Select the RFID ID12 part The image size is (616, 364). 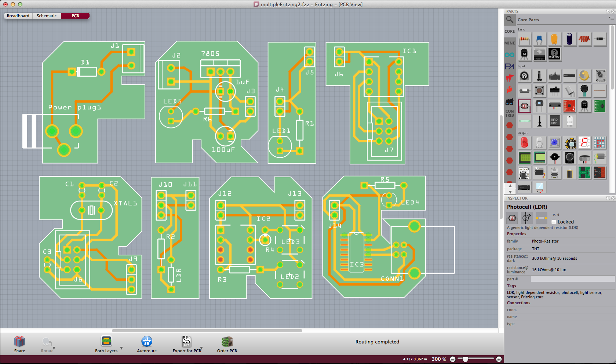[554, 121]
